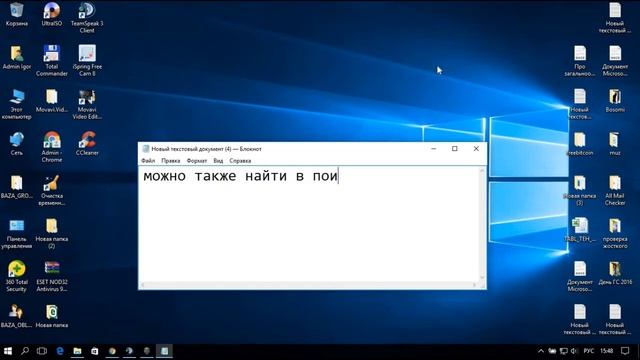The height and width of the screenshot is (360, 640).
Task: Switch input language via РУС indicator
Action: point(589,351)
